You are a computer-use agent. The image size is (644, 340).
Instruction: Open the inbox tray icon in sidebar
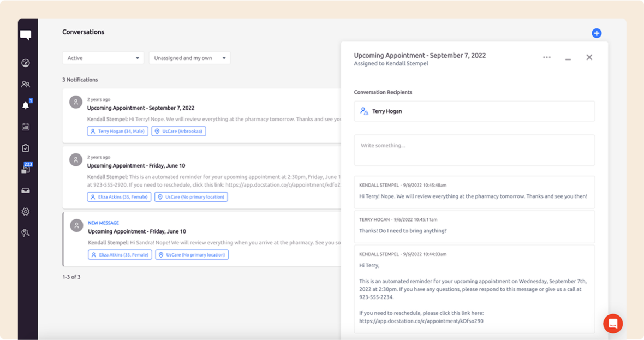(x=26, y=190)
